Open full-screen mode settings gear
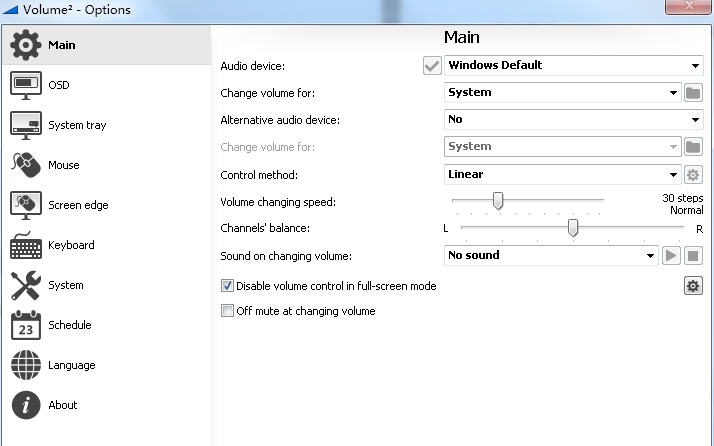714x446 pixels. pyautogui.click(x=693, y=286)
